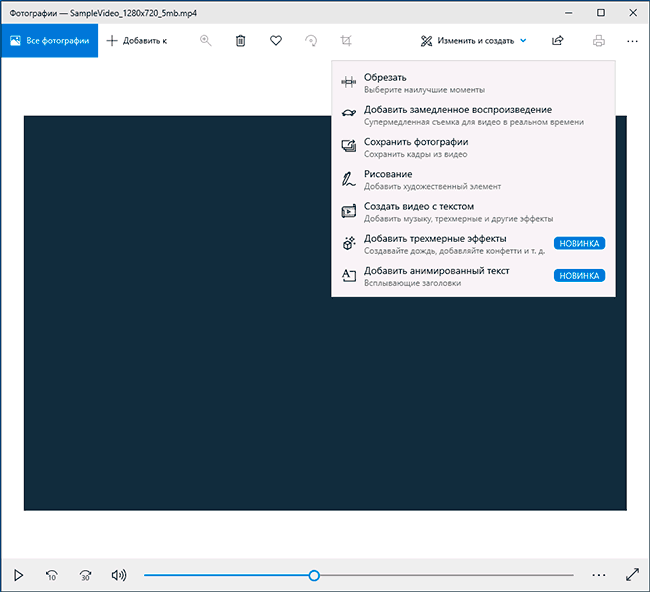Click subtitle 'Добавить художественный элемент'
The height and width of the screenshot is (592, 650).
[x=432, y=187]
